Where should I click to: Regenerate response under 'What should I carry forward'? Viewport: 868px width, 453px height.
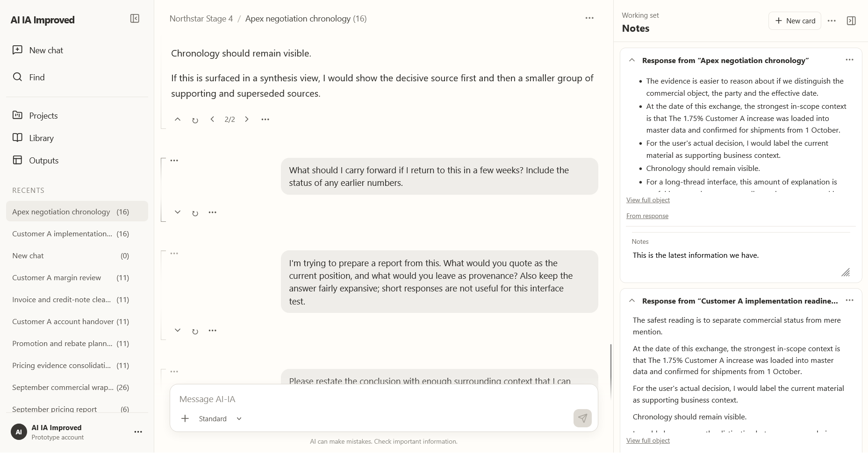pos(195,213)
